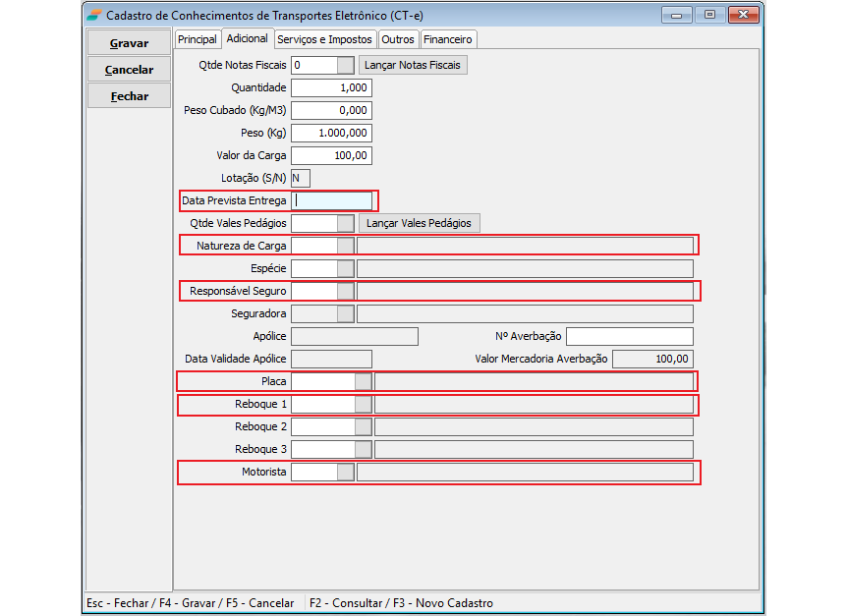Click the Data Prevista Entrega field
847x616 pixels.
[332, 200]
